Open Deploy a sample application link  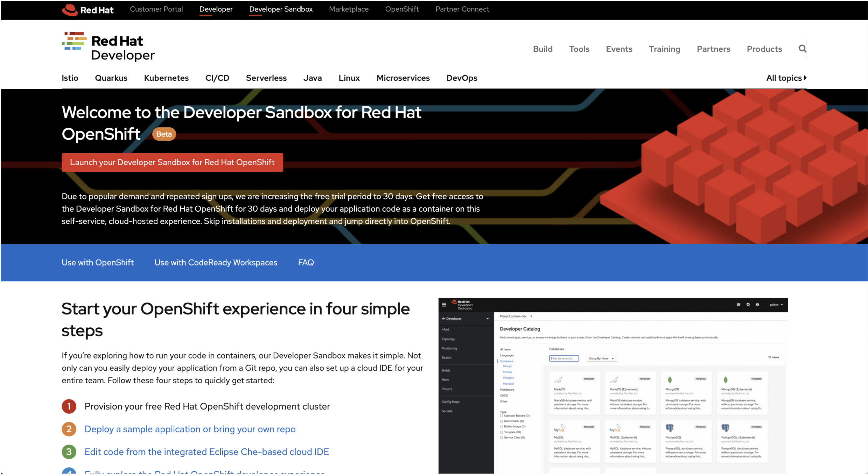point(190,429)
